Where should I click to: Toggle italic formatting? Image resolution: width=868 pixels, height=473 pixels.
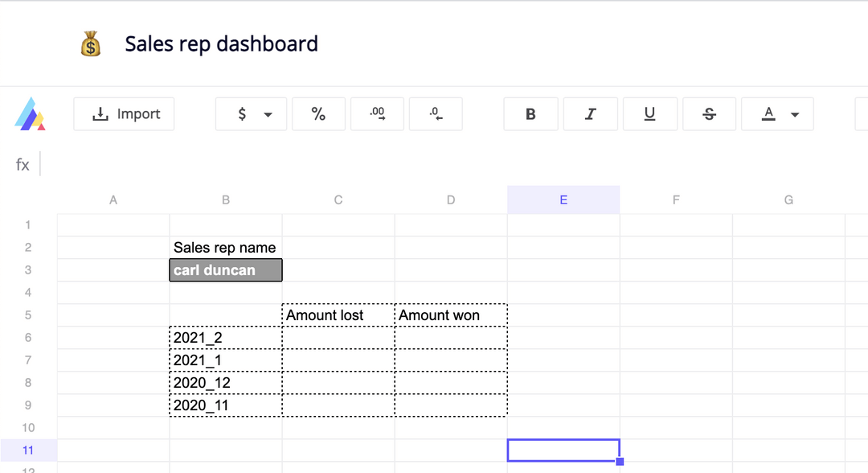(590, 113)
